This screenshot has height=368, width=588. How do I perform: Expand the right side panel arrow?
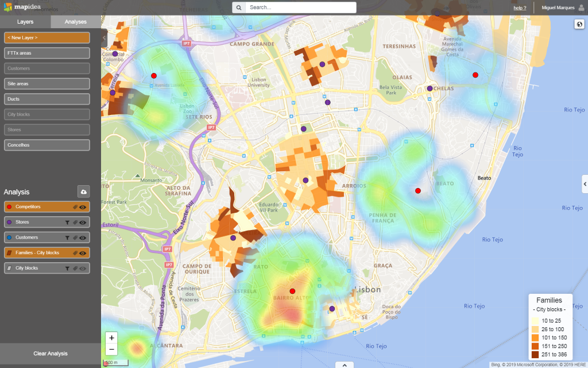point(585,184)
